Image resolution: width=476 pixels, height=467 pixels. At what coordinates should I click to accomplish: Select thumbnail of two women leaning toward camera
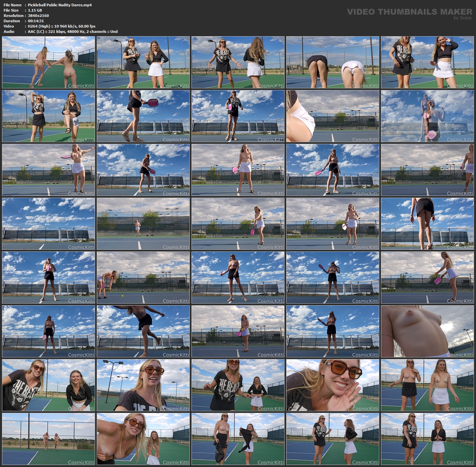tap(49, 385)
